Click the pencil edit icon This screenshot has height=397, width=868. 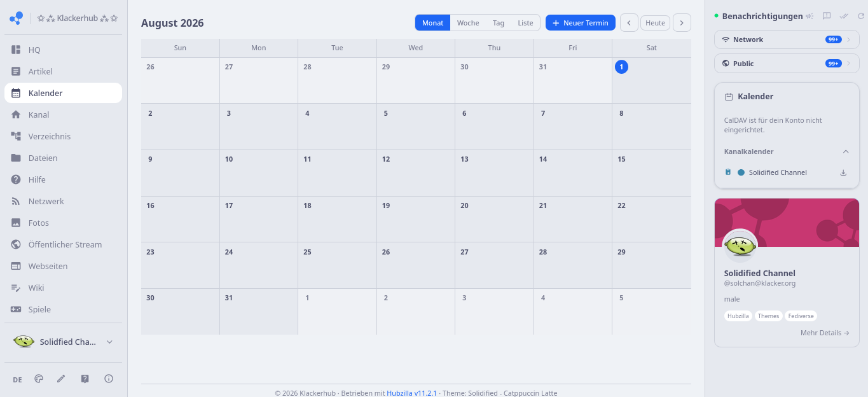pos(61,379)
